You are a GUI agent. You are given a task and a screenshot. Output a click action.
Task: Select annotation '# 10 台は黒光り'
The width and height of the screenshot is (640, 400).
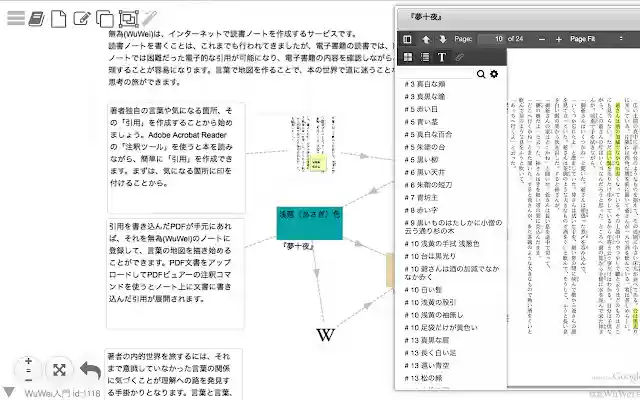point(430,256)
